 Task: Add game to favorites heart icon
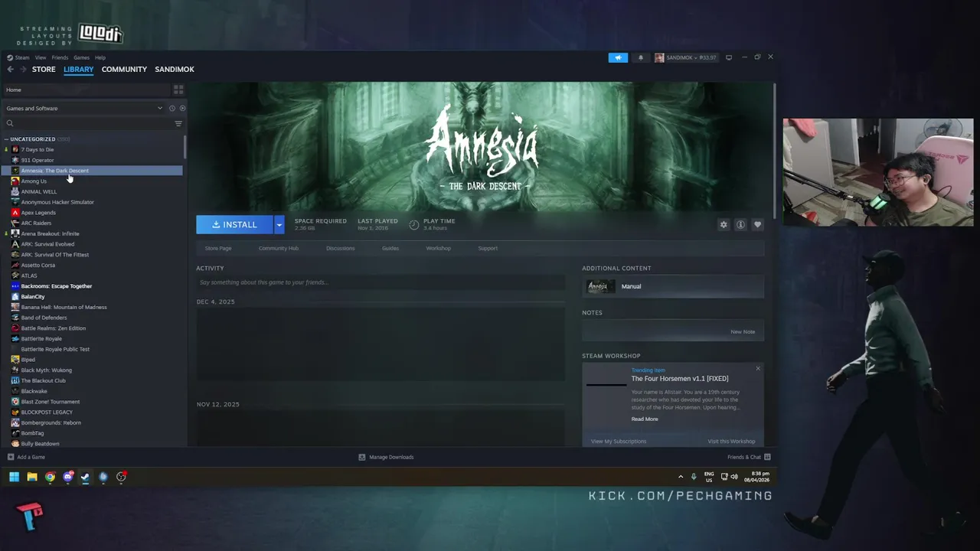coord(758,224)
